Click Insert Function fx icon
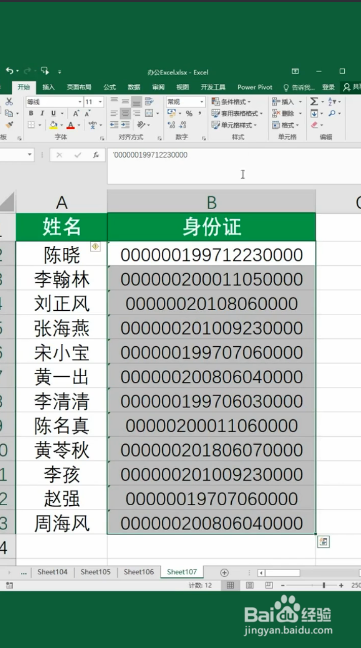Viewport: 361px width, 648px height. [x=96, y=155]
